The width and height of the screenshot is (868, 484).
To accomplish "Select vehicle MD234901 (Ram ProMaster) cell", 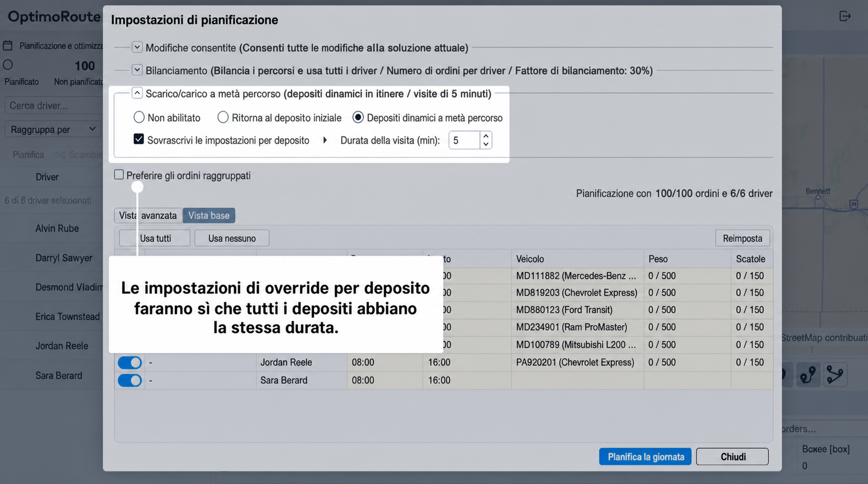I will click(x=577, y=327).
